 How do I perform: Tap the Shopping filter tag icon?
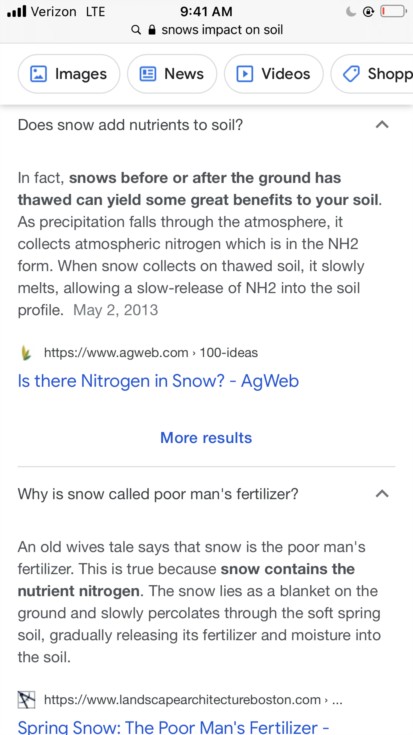[351, 74]
